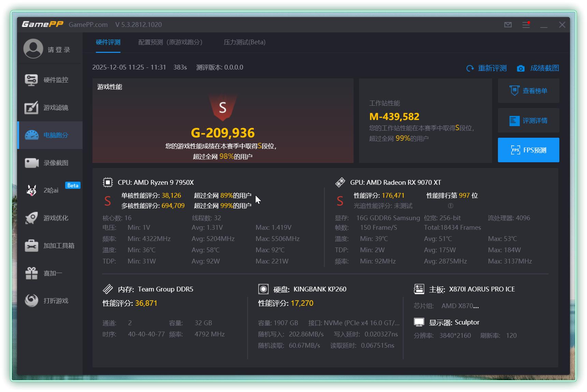Screen dimensions: 587x392
Task: Click CPU: AMD Ryzen 9 7950X title
Action: point(156,182)
